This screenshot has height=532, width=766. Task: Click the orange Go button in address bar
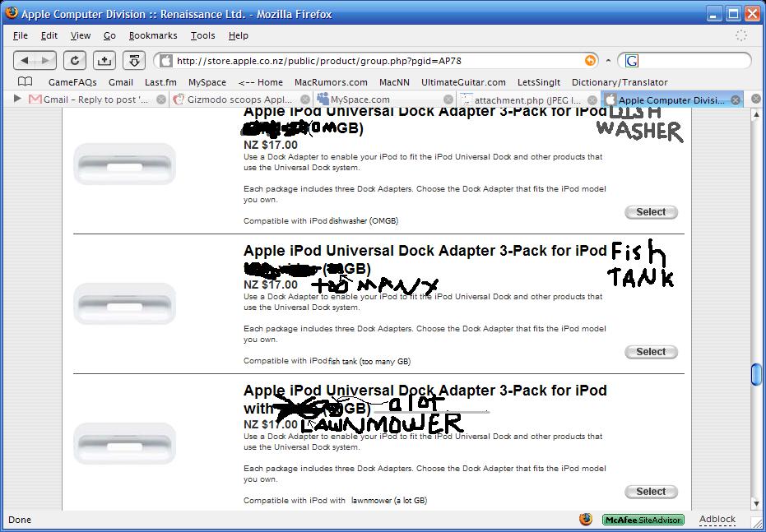click(x=590, y=61)
